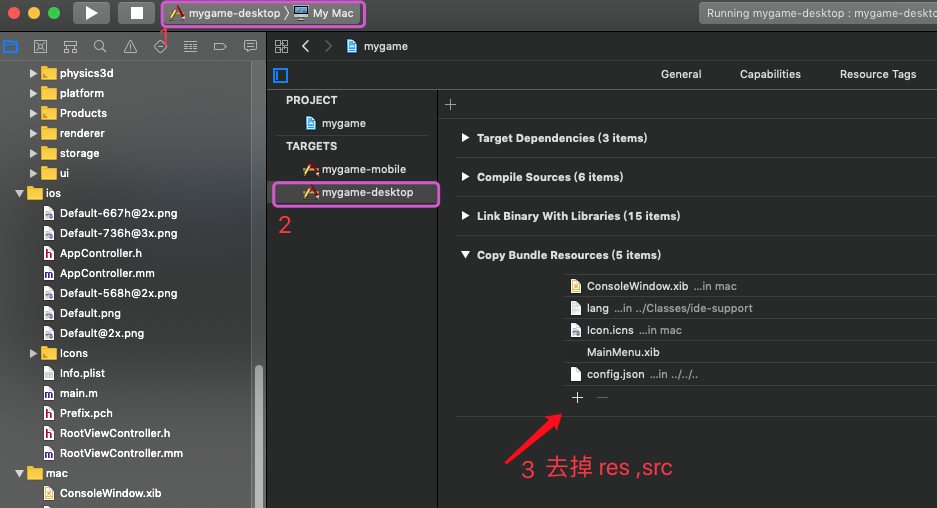This screenshot has width=937, height=508.
Task: Show the Test navigator
Action: 160,47
